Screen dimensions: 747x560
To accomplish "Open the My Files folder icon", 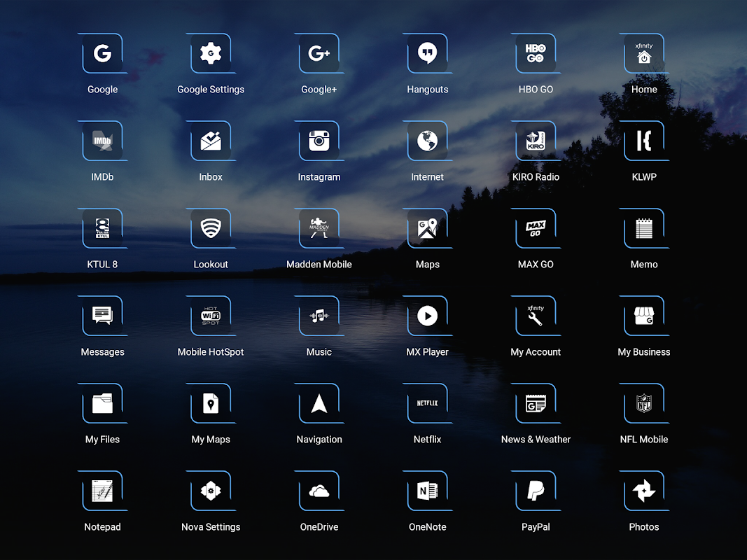I will [102, 403].
